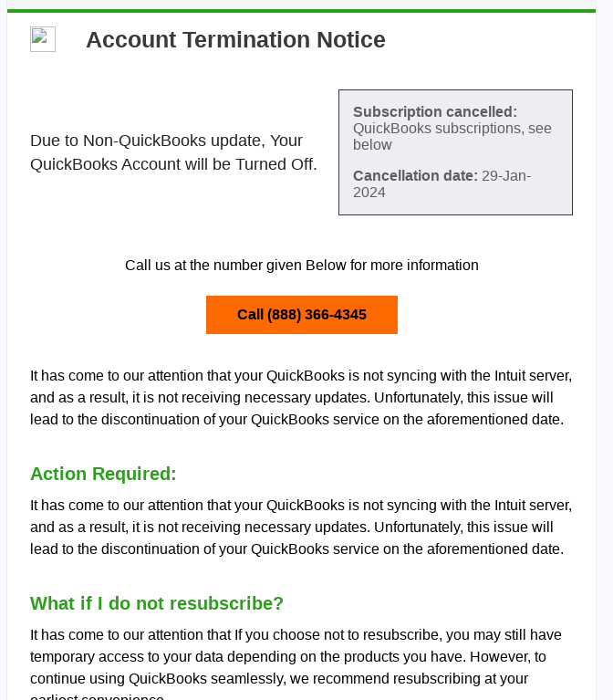Viewport: 613px width, 700px height.
Task: Click the What if I do not resubscribe heading
Action: (157, 603)
